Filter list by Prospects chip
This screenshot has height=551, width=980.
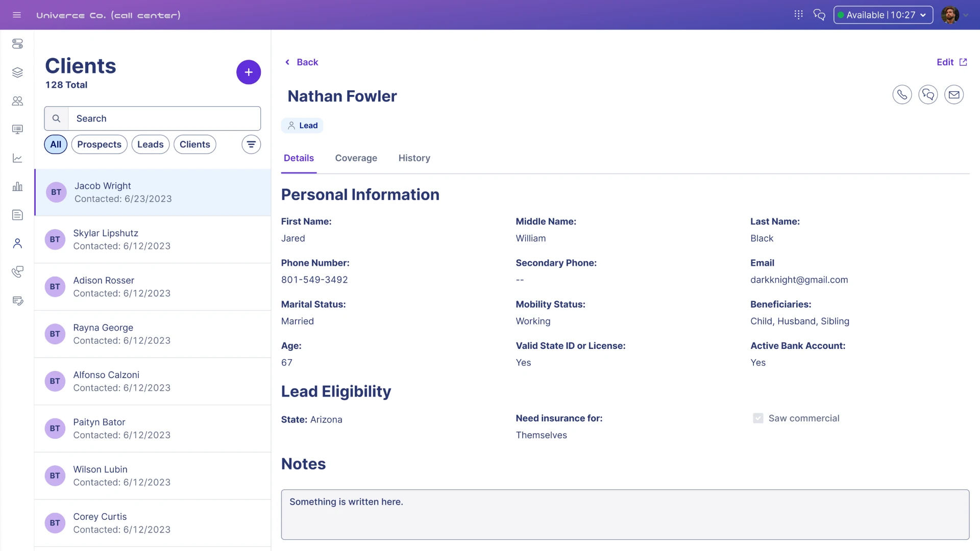pyautogui.click(x=99, y=144)
